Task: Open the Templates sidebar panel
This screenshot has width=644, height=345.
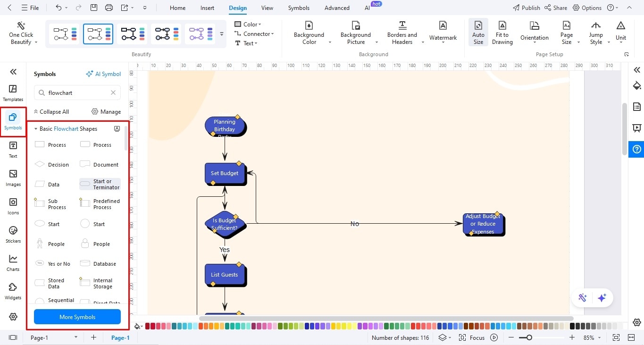Action: click(13, 93)
